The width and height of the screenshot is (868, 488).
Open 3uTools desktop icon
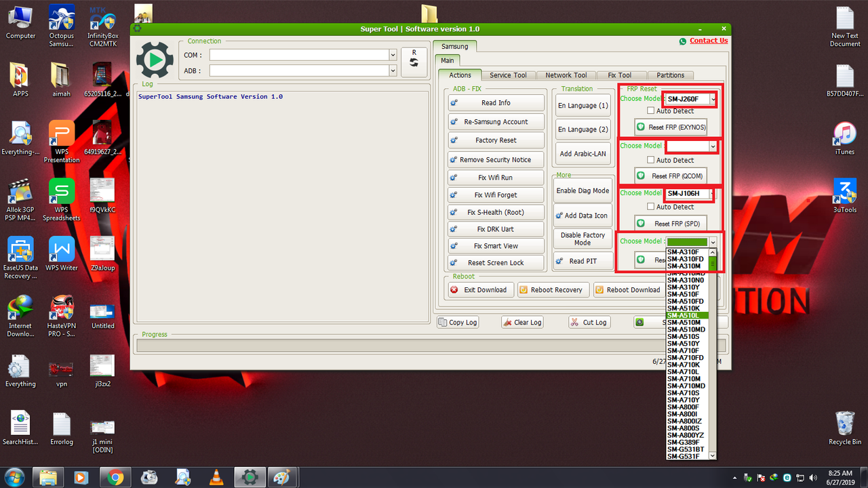(x=845, y=197)
